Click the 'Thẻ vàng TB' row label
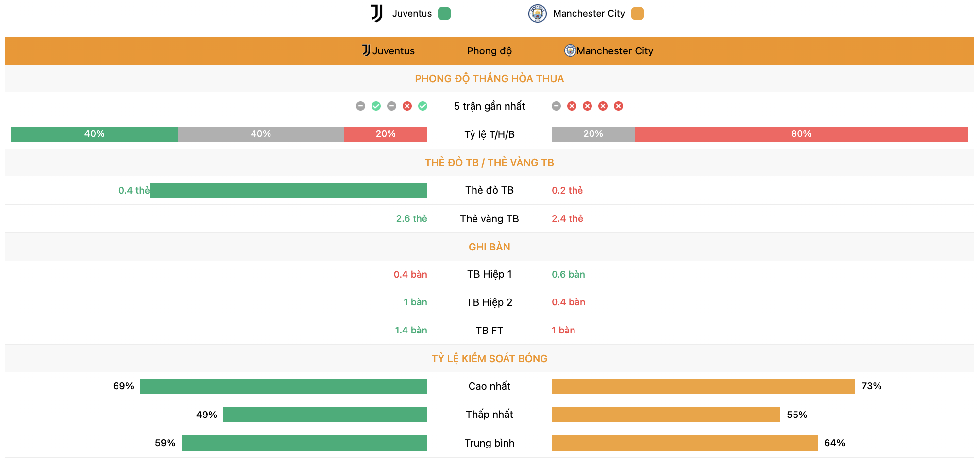 (490, 219)
